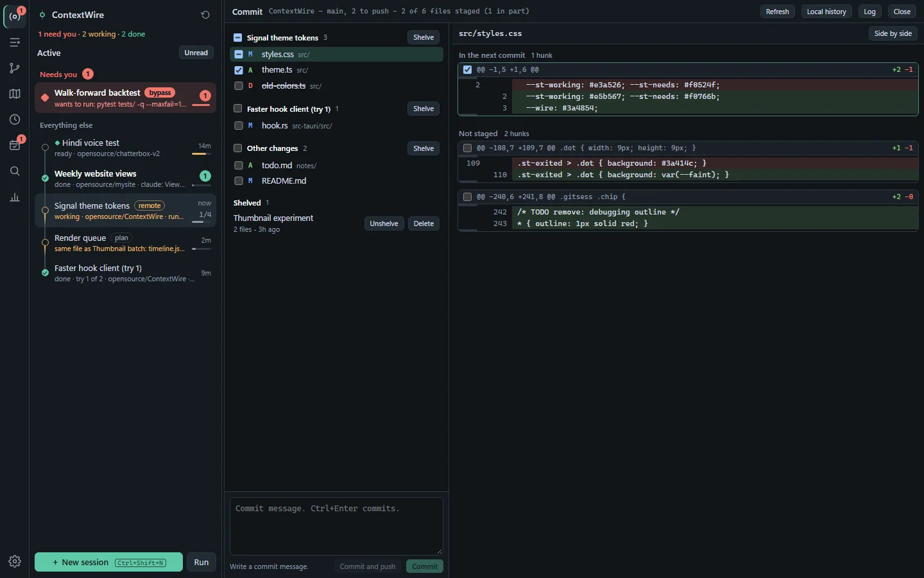Open the clock history sidebar icon
Image resolution: width=924 pixels, height=578 pixels.
(15, 119)
